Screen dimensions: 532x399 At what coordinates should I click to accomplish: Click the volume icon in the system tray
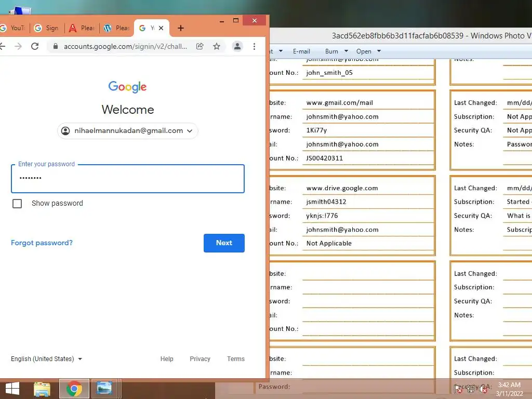pos(483,389)
